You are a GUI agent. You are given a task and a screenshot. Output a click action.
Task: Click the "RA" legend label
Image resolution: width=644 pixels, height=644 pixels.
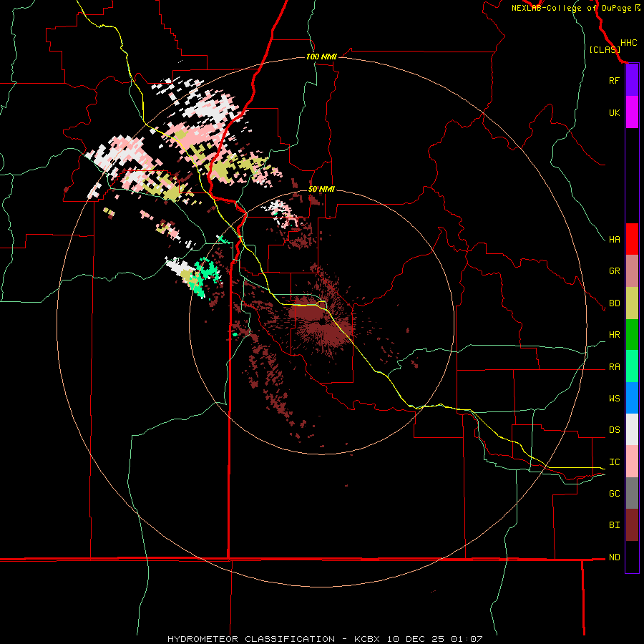pyautogui.click(x=614, y=367)
